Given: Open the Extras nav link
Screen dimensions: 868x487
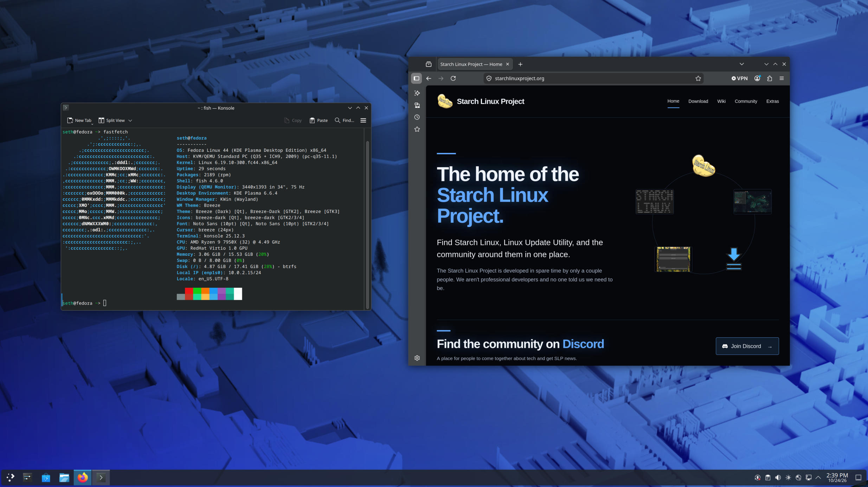Looking at the screenshot, I should (772, 101).
